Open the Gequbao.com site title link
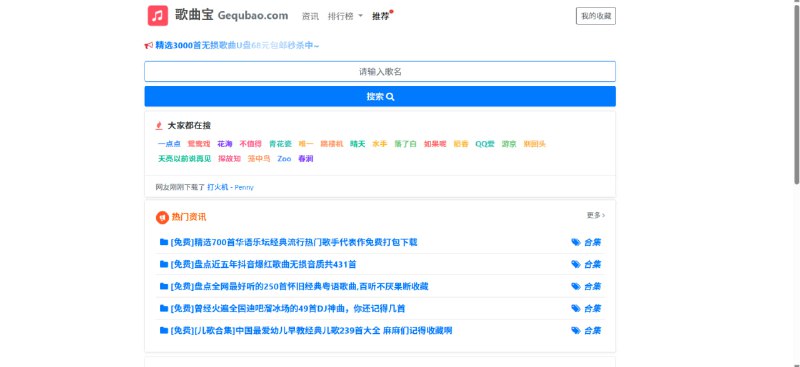Viewport: 800px width, 367px height. click(232, 15)
